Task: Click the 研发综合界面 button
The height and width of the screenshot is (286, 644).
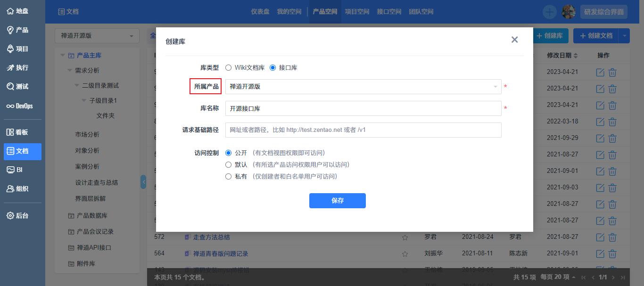Action: pos(604,12)
